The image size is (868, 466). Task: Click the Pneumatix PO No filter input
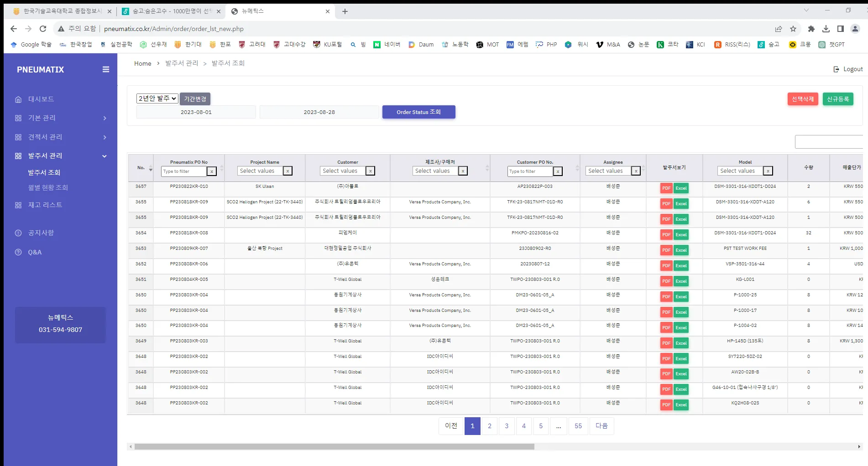click(184, 171)
